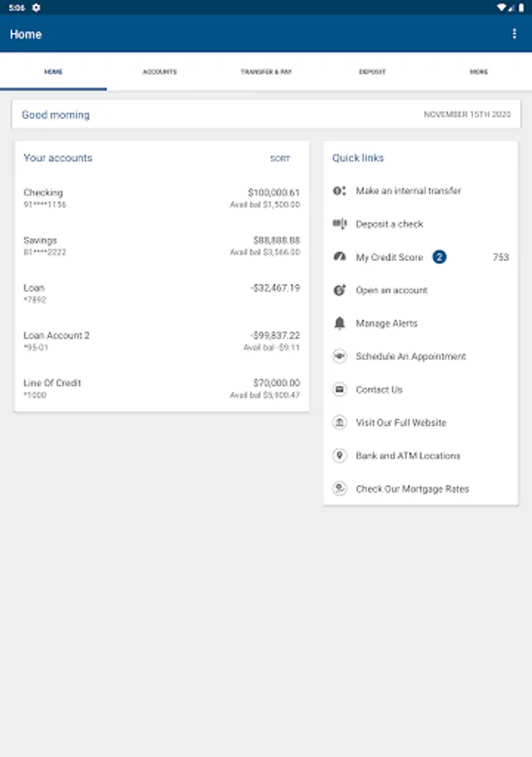Viewport: 532px width, 757px height.
Task: Open the three-dot overflow menu
Action: (514, 34)
